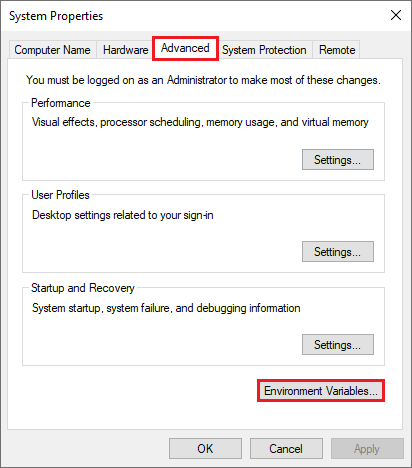Click the desktop settings sign-in description
Screen dimensions: 412x468
(x=123, y=215)
